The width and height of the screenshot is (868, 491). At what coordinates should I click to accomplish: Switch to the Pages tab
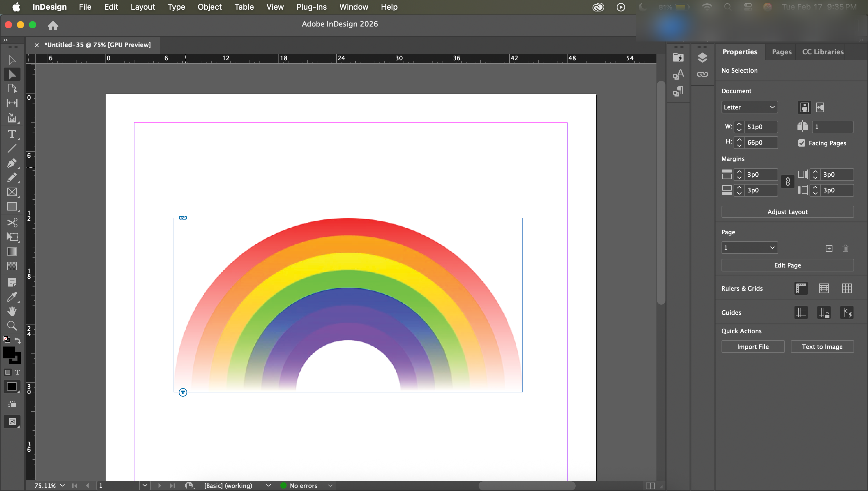click(x=782, y=52)
